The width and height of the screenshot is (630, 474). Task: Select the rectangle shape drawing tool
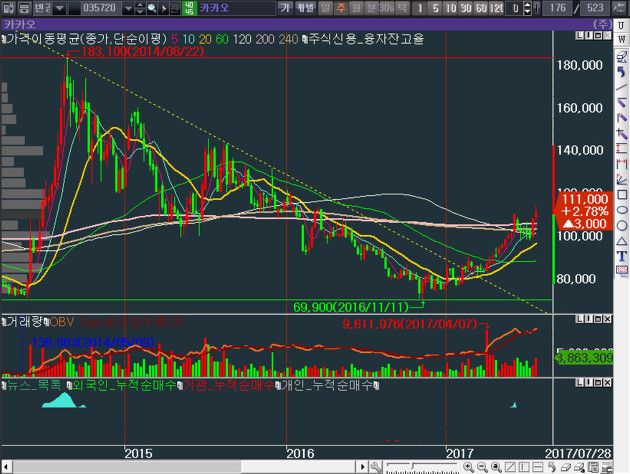tap(622, 194)
